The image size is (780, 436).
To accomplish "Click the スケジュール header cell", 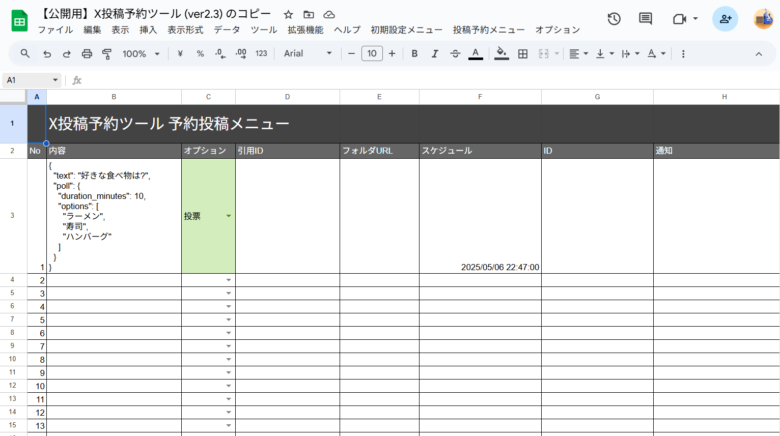I will pyautogui.click(x=480, y=151).
